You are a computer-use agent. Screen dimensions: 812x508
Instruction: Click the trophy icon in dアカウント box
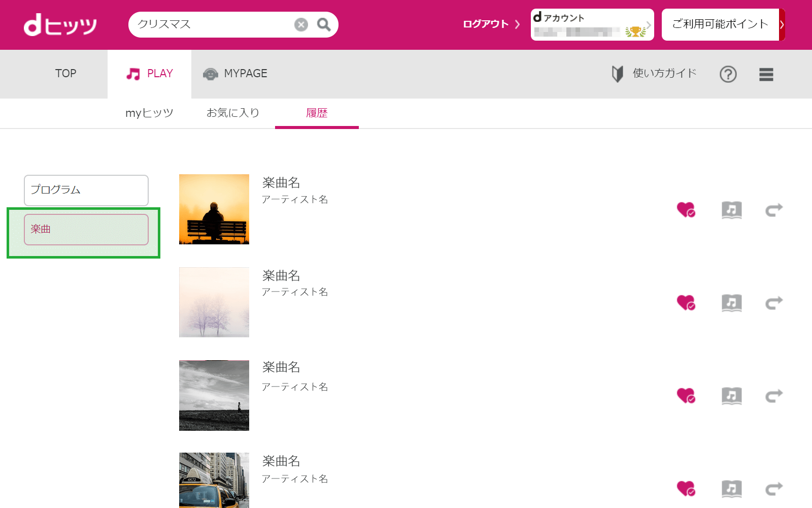(x=635, y=31)
